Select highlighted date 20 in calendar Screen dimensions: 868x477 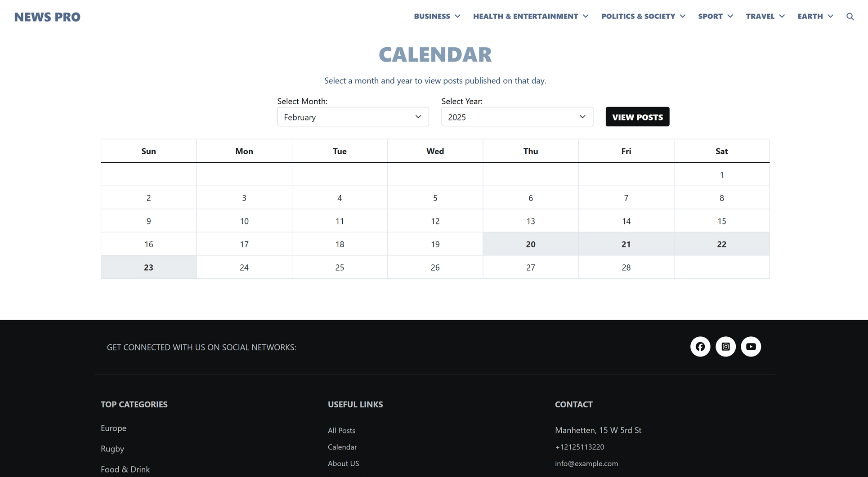(530, 244)
